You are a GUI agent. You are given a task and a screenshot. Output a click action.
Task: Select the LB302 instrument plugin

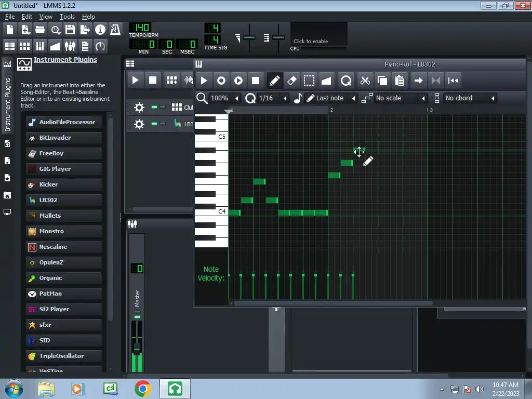(x=64, y=200)
